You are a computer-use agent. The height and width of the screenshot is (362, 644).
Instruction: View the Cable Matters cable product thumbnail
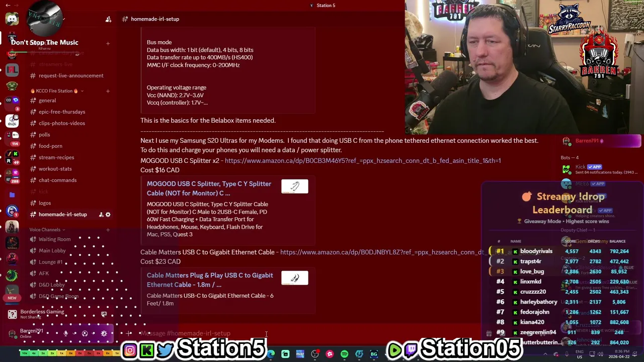pos(295,278)
